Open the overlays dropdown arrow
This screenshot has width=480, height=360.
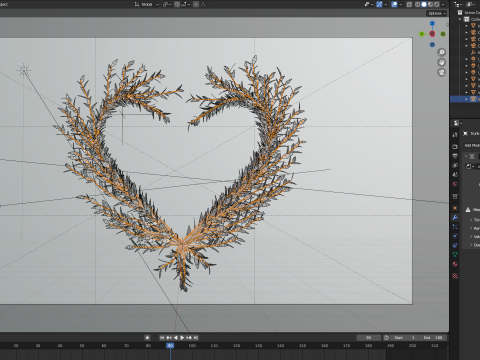pos(400,4)
